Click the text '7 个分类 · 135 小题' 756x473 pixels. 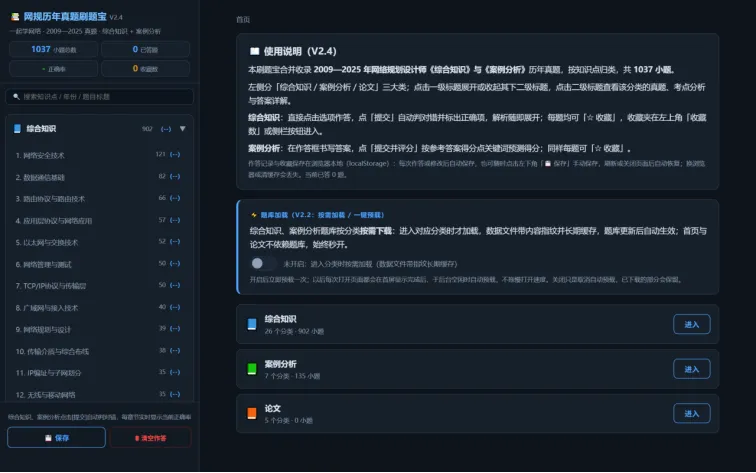pos(292,376)
